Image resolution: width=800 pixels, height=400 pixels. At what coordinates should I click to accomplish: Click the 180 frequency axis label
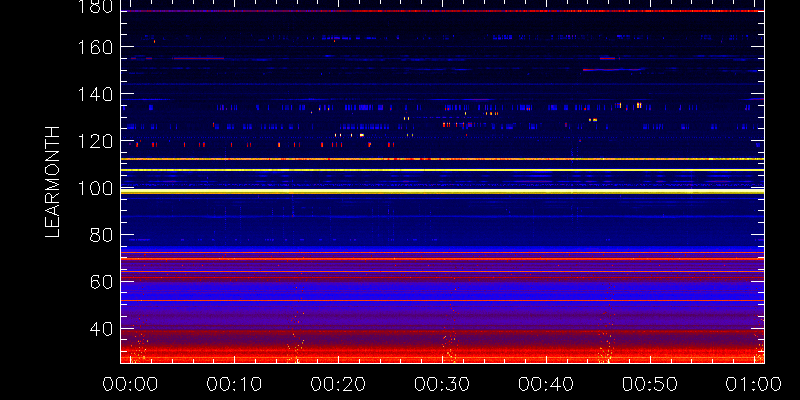[x=96, y=6]
